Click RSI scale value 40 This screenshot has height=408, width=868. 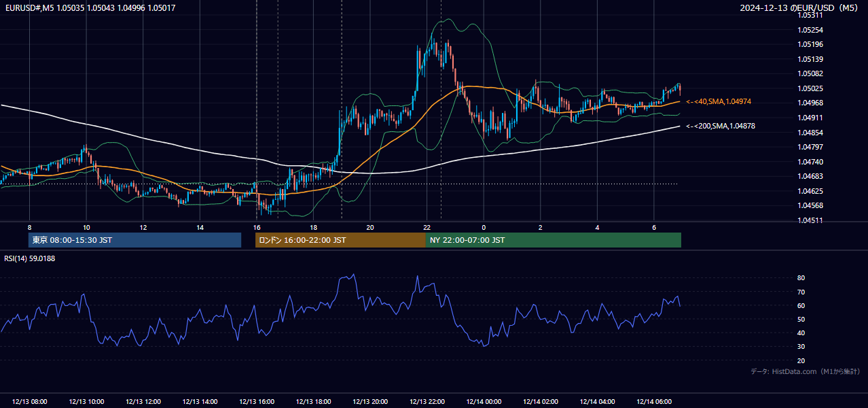click(x=801, y=333)
